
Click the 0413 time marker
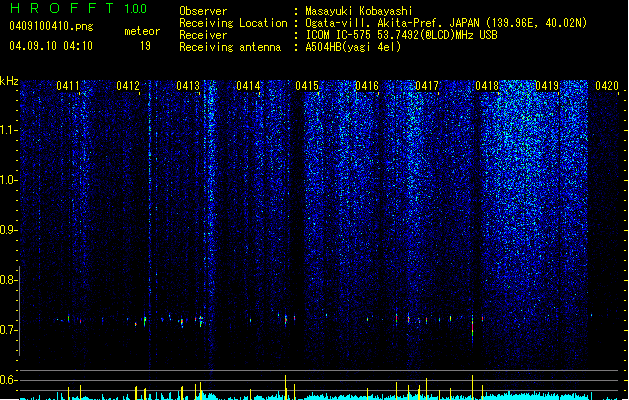pos(188,86)
